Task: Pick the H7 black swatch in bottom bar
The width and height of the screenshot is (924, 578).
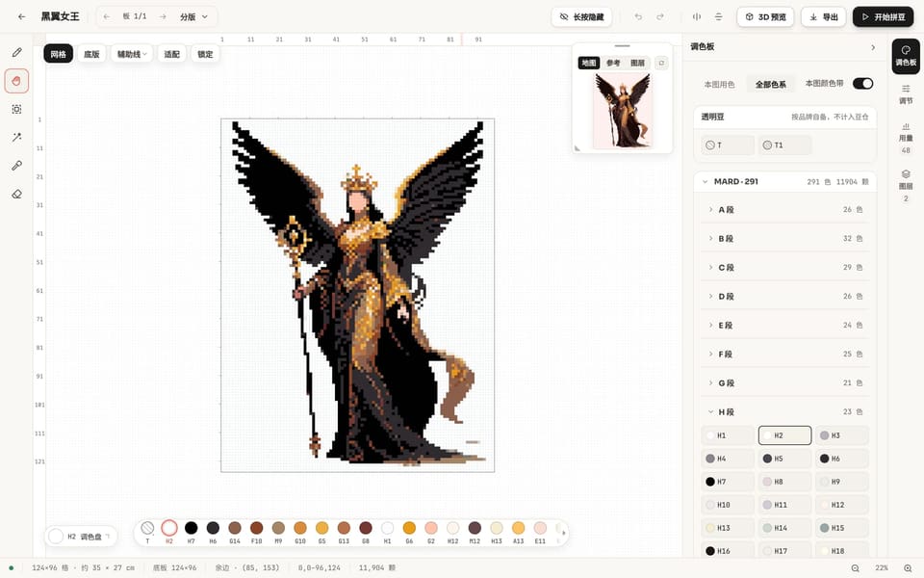Action: (191, 528)
